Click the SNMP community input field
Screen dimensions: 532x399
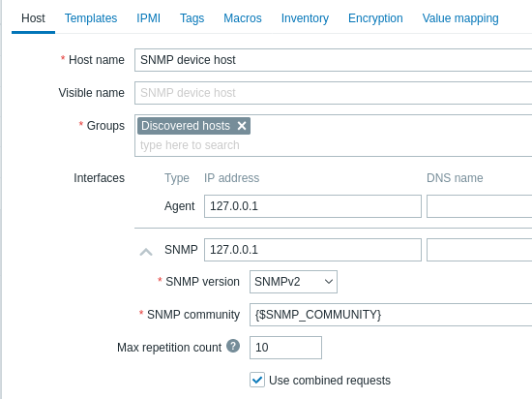click(391, 315)
